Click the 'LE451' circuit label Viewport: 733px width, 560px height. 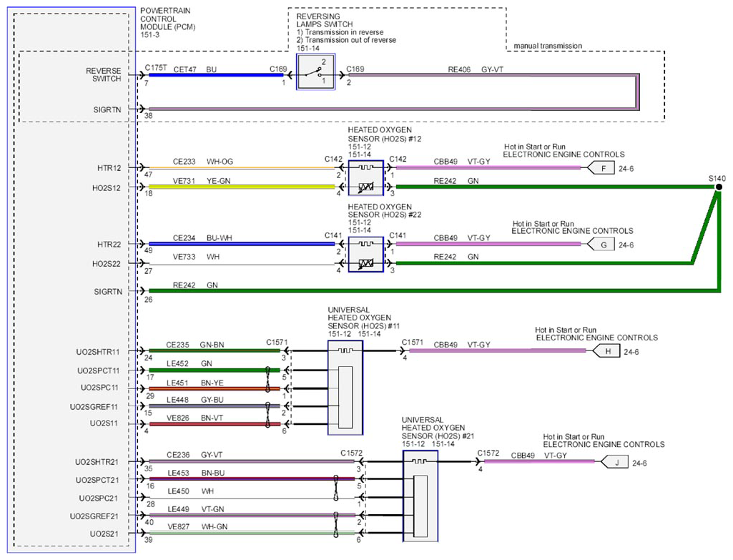177,383
